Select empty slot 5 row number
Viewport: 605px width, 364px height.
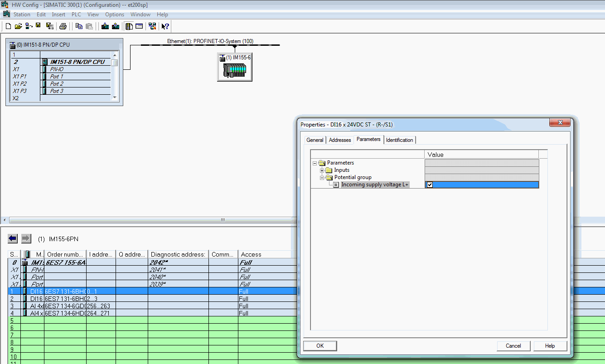[14, 320]
